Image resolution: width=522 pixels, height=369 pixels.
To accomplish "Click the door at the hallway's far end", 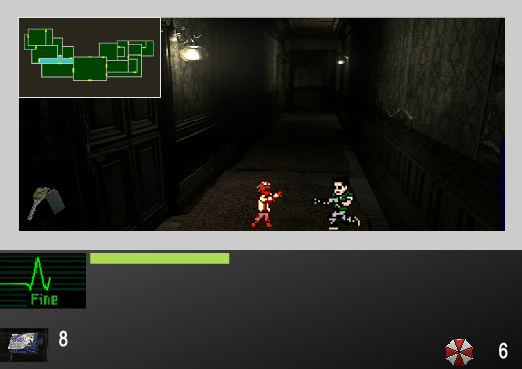I will click(312, 79).
